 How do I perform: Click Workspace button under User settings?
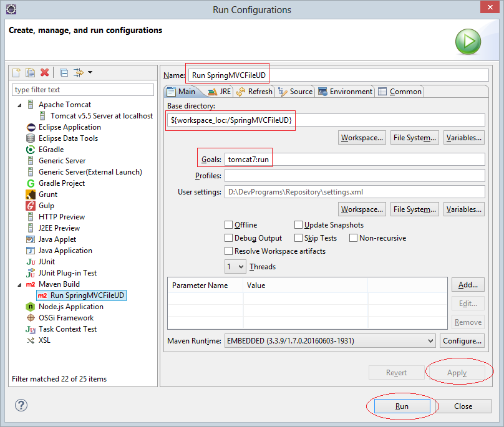pyautogui.click(x=362, y=209)
